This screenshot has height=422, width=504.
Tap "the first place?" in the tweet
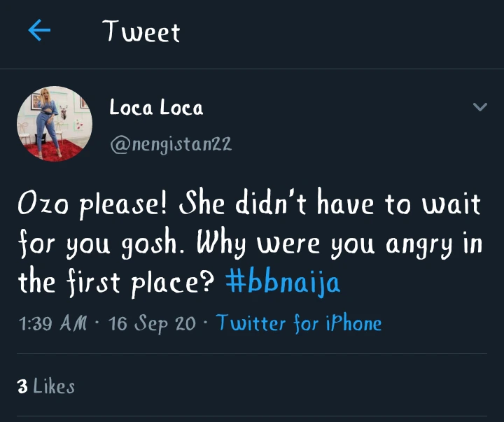click(116, 282)
